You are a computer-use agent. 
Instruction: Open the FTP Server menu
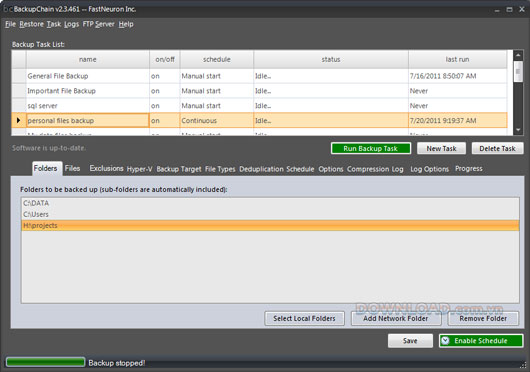98,24
